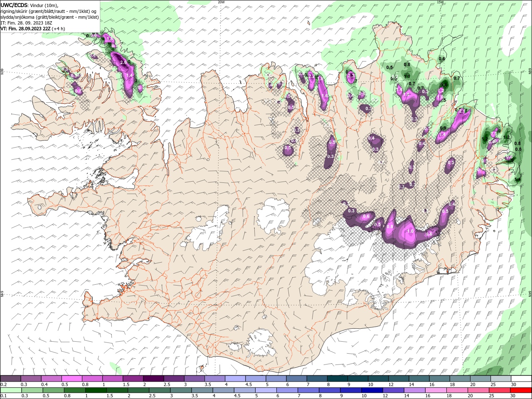Click the darkest green rain swatch starting at 1
This screenshot has height=399, width=532.
96,390
